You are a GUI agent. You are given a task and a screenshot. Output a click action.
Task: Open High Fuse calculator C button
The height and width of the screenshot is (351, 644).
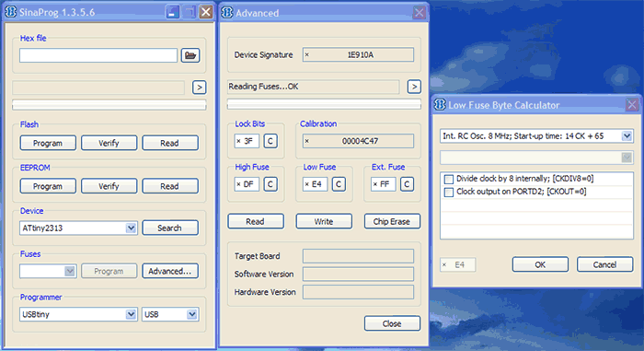tap(270, 184)
